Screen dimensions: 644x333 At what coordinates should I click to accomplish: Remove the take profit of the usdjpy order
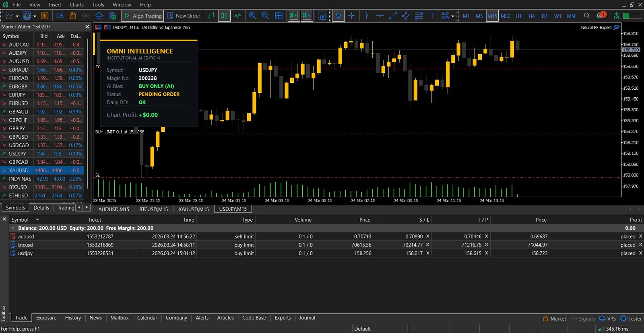pyautogui.click(x=487, y=253)
